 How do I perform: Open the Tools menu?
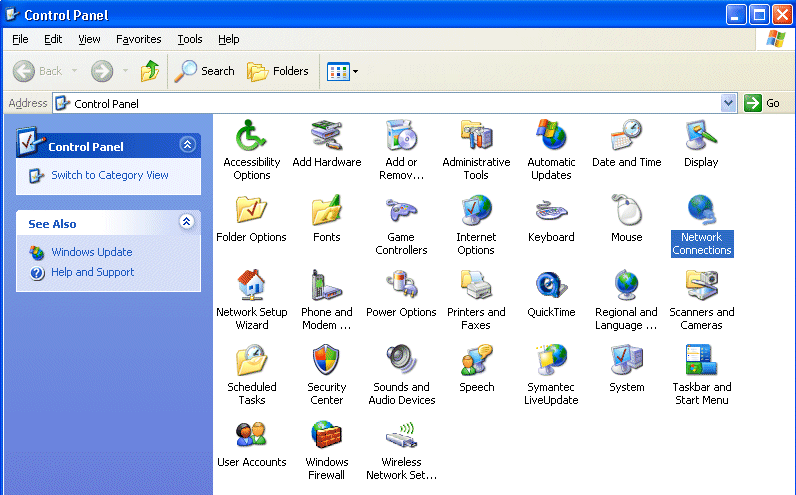[x=190, y=39]
